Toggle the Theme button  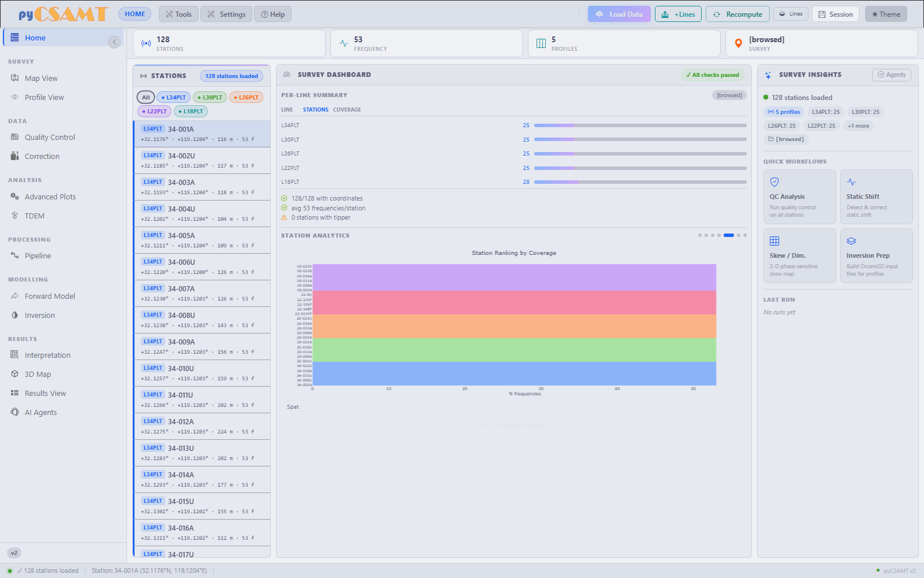886,14
